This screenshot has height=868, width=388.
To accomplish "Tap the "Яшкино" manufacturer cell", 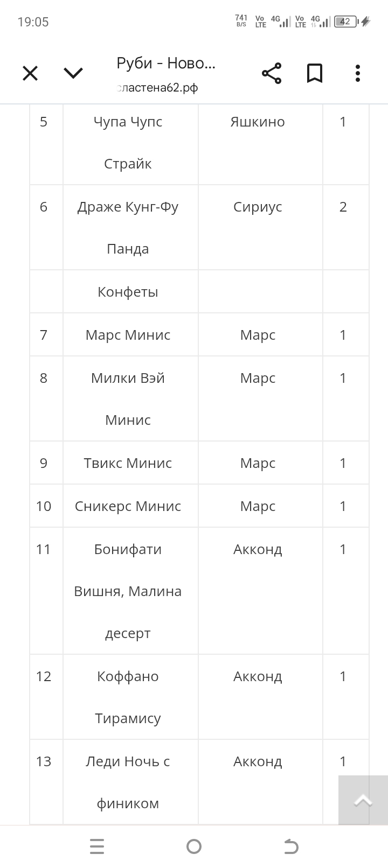I will [258, 122].
